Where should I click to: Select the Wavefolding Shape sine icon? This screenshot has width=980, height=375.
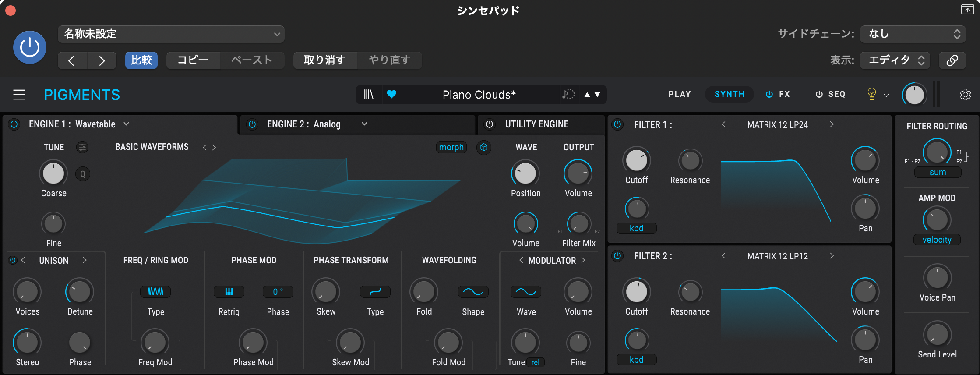[x=473, y=292]
